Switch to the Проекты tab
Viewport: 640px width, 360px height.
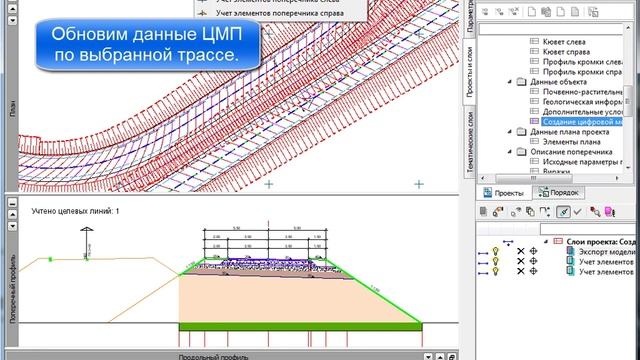(504, 193)
